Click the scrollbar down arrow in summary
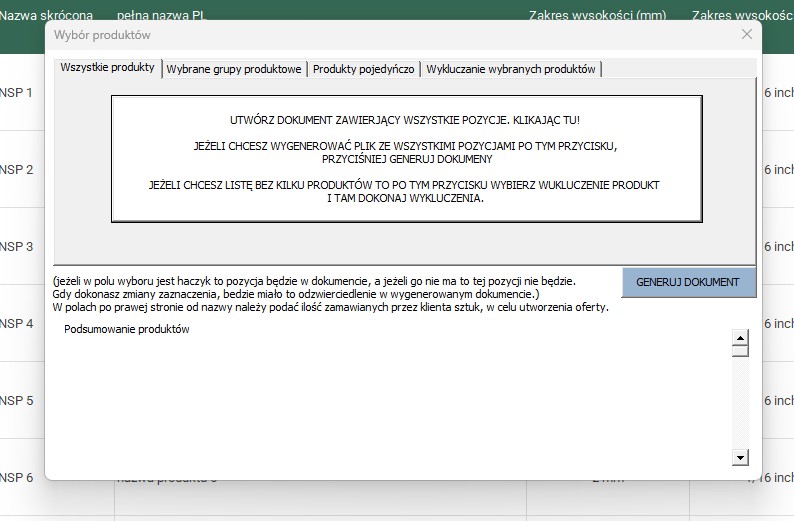 [741, 458]
